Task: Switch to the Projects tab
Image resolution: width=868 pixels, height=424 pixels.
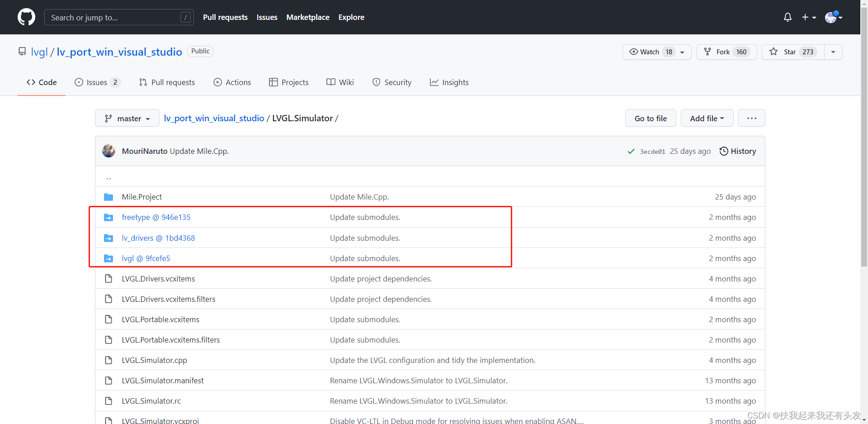Action: pyautogui.click(x=288, y=82)
